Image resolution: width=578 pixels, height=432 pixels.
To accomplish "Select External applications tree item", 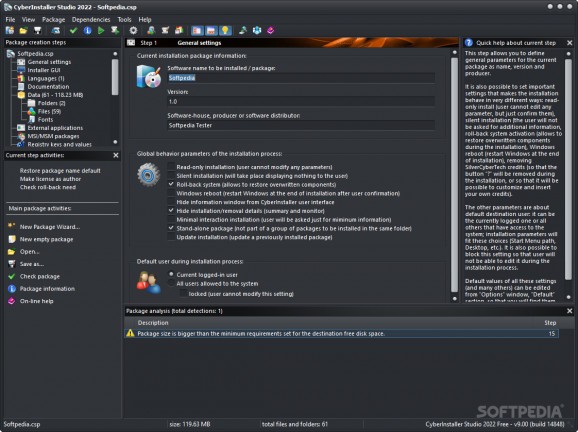I will tap(55, 128).
